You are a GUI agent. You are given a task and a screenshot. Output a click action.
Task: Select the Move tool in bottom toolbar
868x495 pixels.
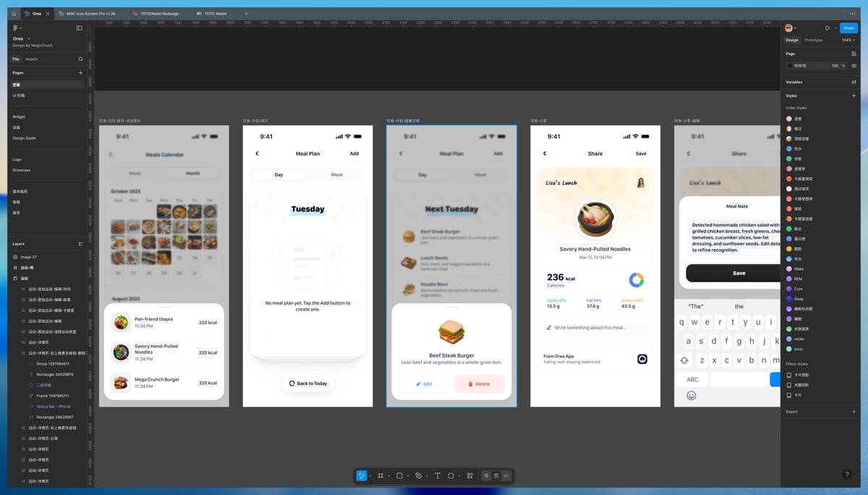362,475
